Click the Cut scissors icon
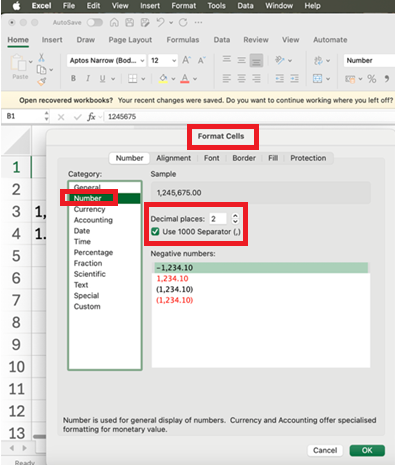 [x=41, y=58]
